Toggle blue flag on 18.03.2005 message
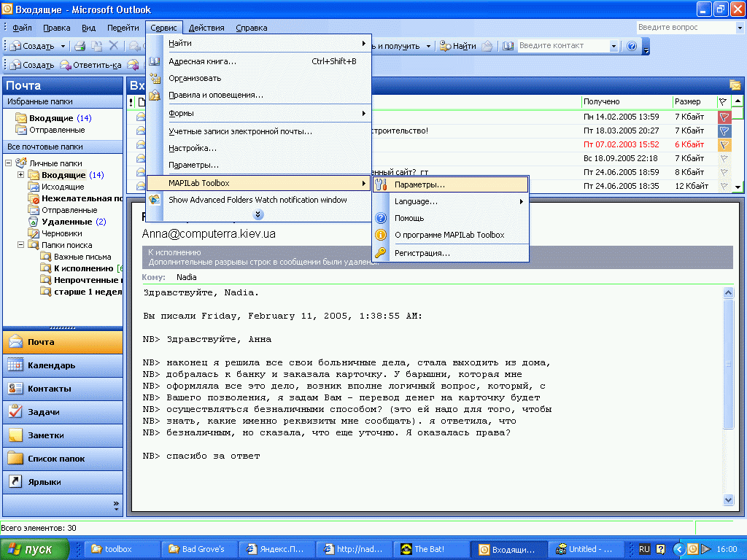747x560 pixels. (x=724, y=131)
